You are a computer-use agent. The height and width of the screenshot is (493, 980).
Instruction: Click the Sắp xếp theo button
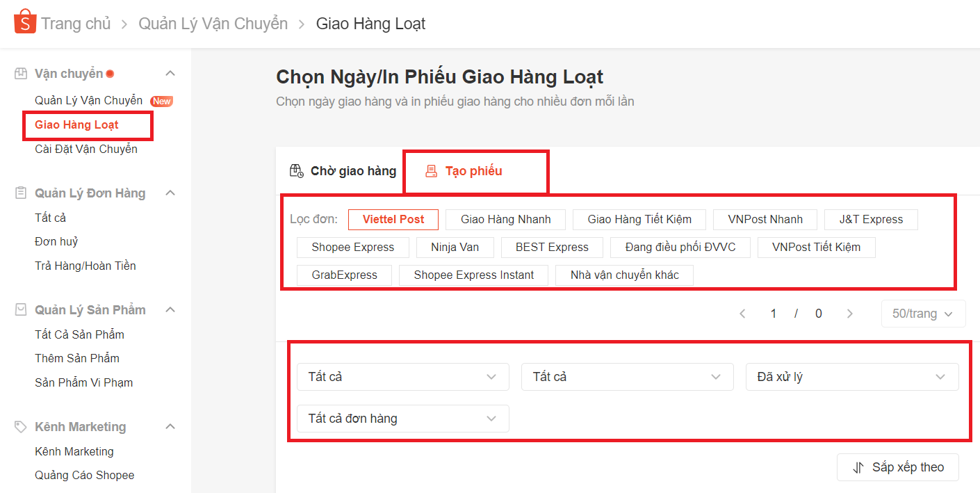pos(897,467)
